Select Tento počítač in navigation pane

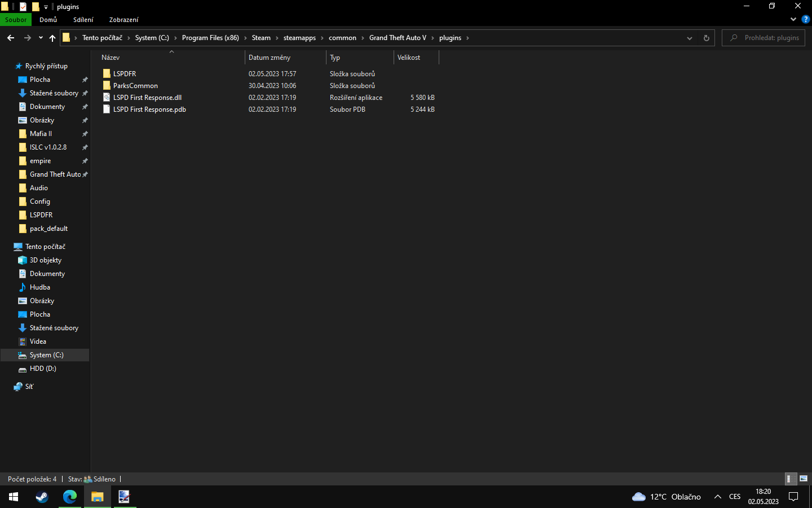click(x=45, y=247)
